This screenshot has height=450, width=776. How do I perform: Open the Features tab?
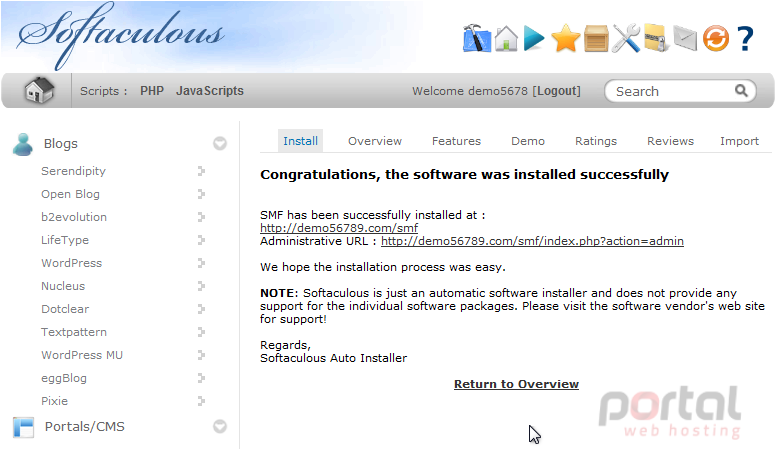tap(456, 141)
